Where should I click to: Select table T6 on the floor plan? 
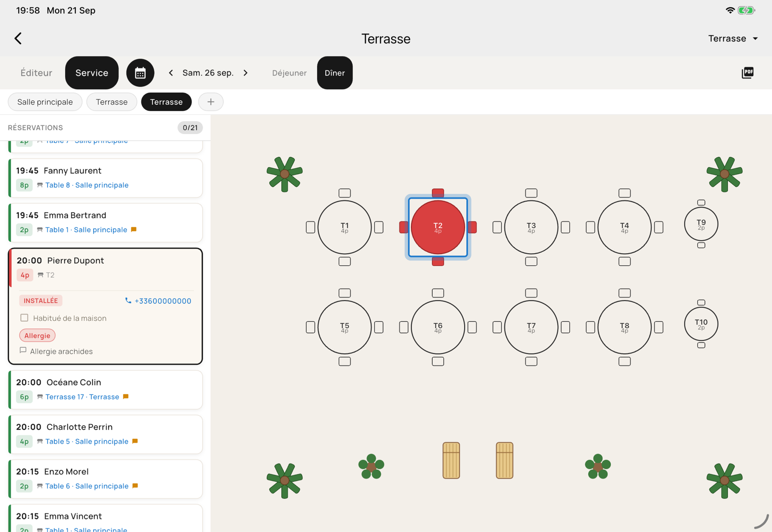438,327
